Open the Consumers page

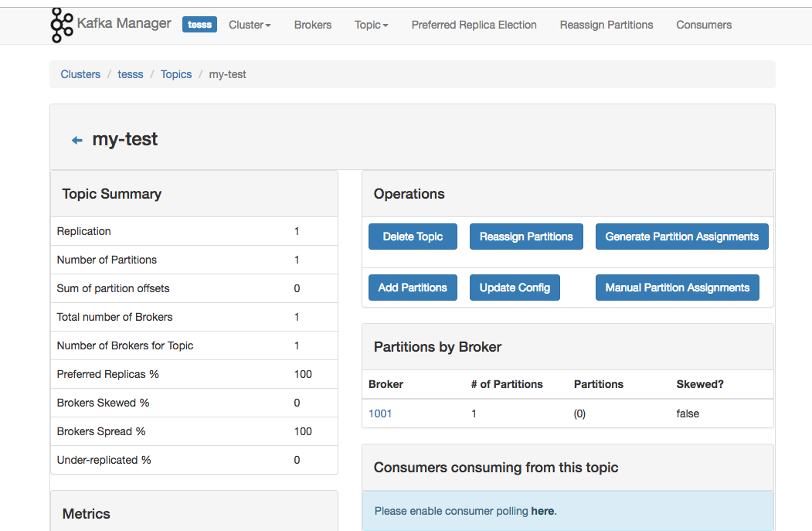click(x=704, y=25)
